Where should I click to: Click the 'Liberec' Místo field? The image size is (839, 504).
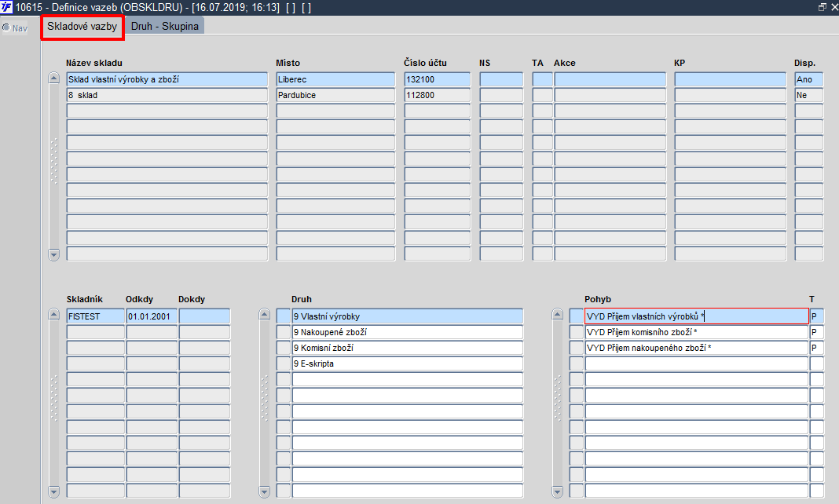tap(335, 79)
